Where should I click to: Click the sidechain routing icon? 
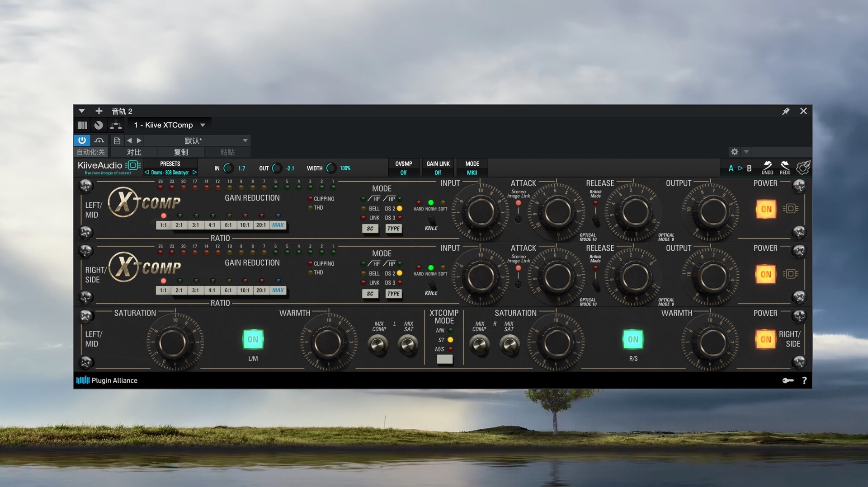click(x=116, y=125)
